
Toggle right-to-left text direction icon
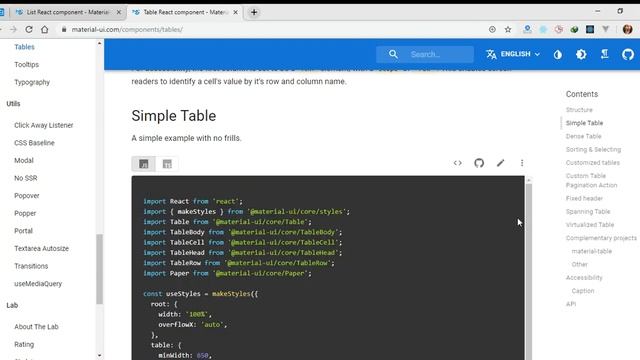pyautogui.click(x=604, y=54)
